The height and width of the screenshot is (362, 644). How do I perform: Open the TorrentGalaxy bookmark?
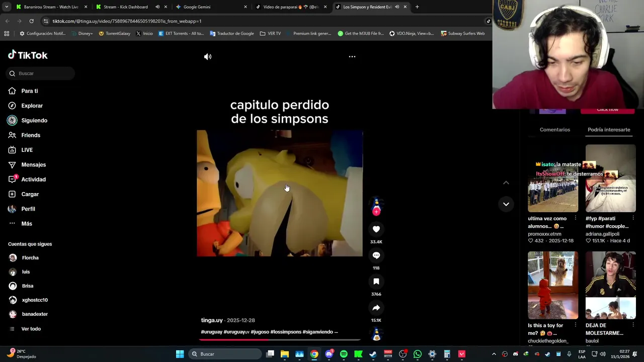tap(115, 34)
